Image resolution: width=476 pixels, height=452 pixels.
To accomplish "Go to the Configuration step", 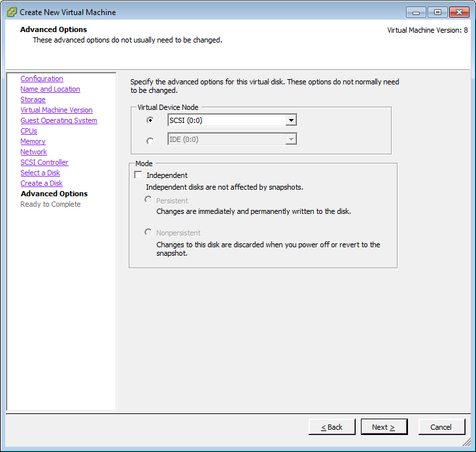I will point(42,78).
